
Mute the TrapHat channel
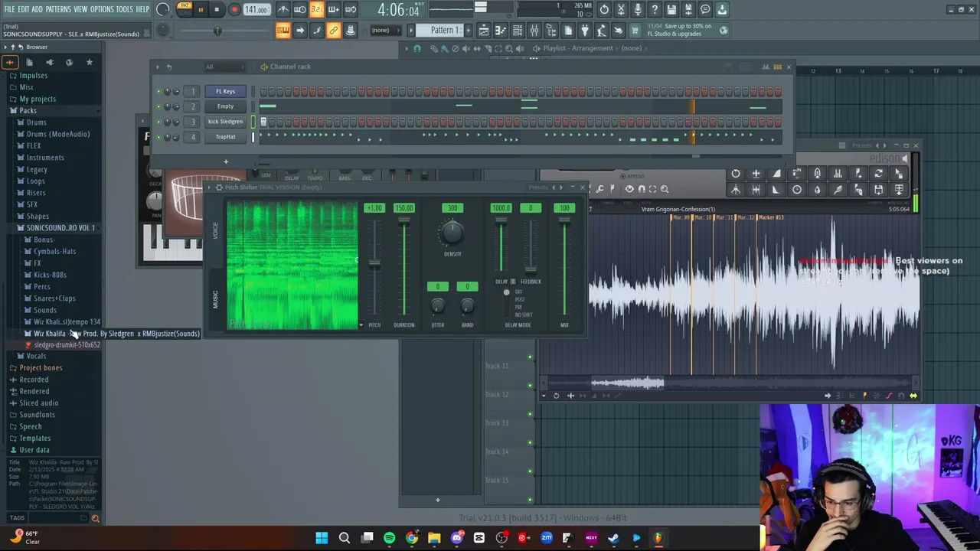(158, 138)
